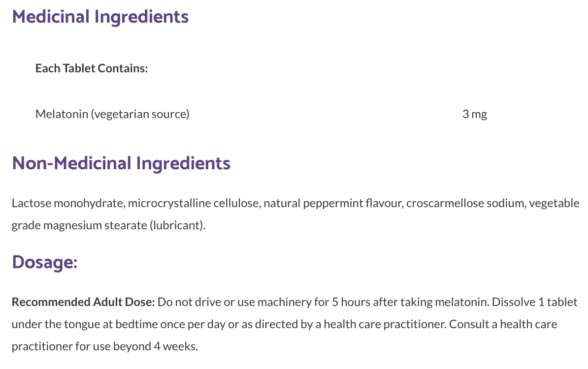Select the Melatonin (vegetarian source) text

(112, 114)
